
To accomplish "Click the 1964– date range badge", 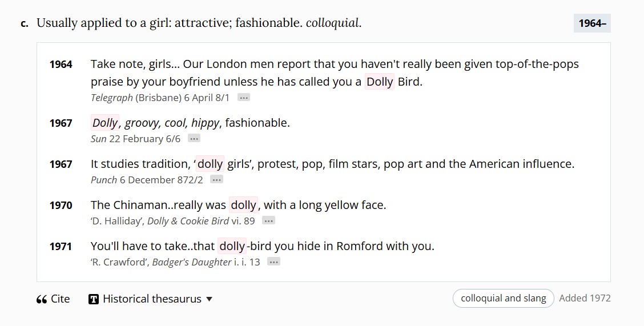I will tap(592, 23).
